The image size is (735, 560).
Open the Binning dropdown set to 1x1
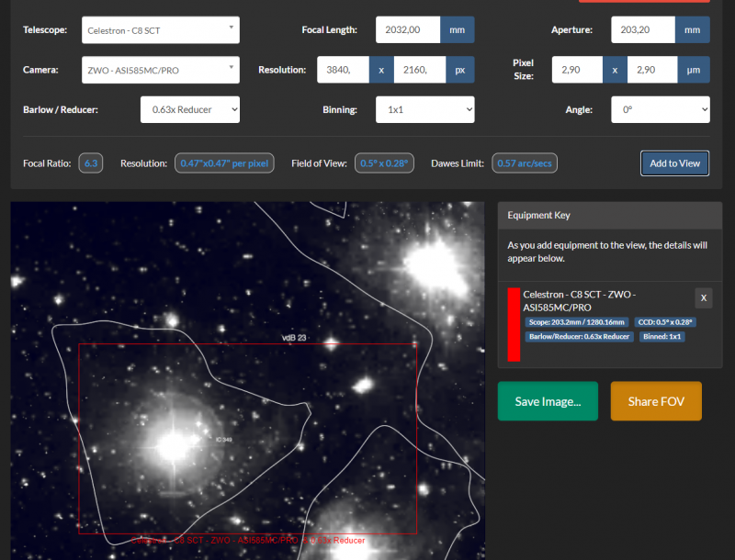(424, 109)
